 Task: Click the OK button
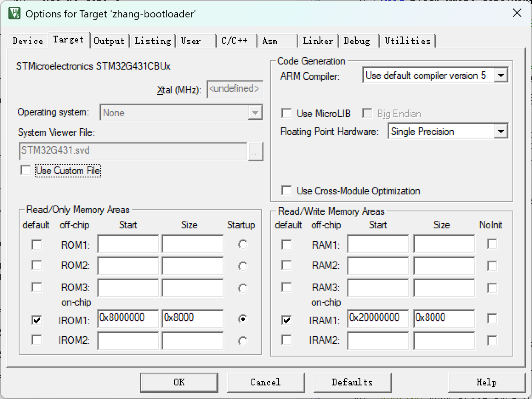click(179, 382)
